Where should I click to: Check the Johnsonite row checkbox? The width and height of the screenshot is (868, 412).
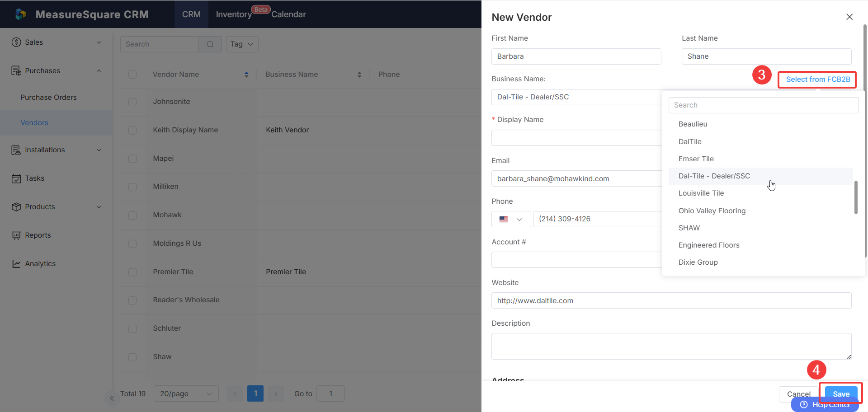pyautogui.click(x=132, y=102)
